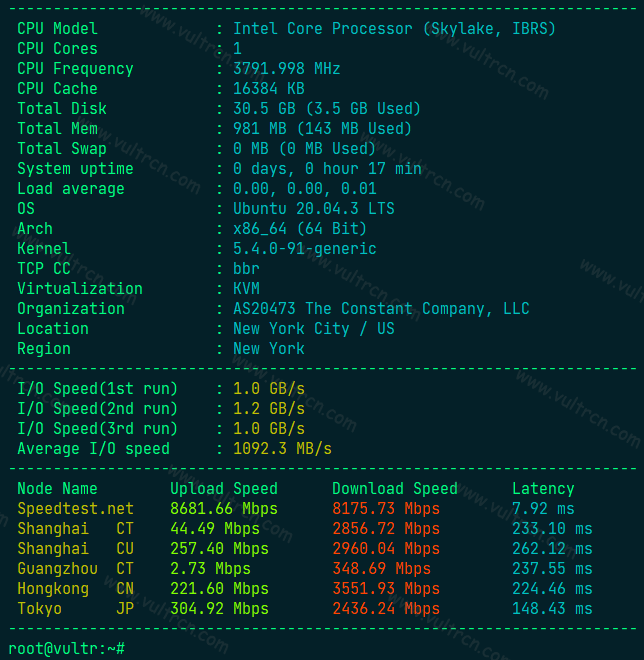The width and height of the screenshot is (644, 660).
Task: Click the CPU Model value text
Action: coord(394,29)
